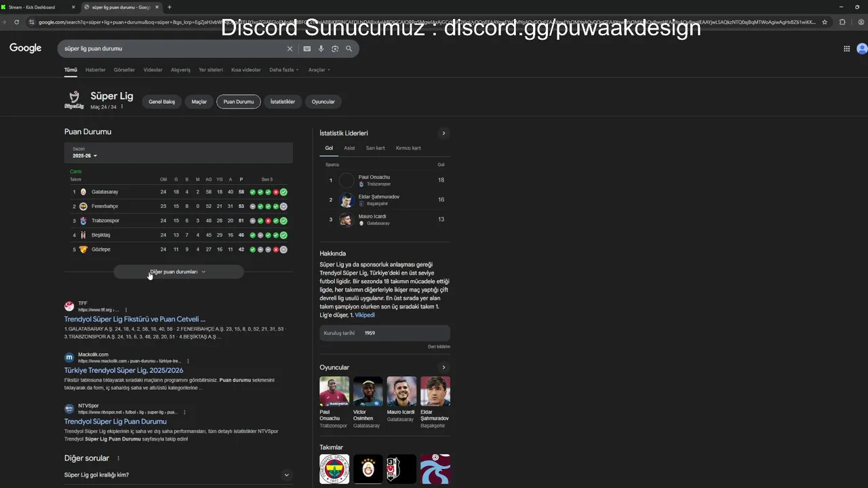
Task: Open the Beşiktaş team logo under Takımlar
Action: pos(401,469)
